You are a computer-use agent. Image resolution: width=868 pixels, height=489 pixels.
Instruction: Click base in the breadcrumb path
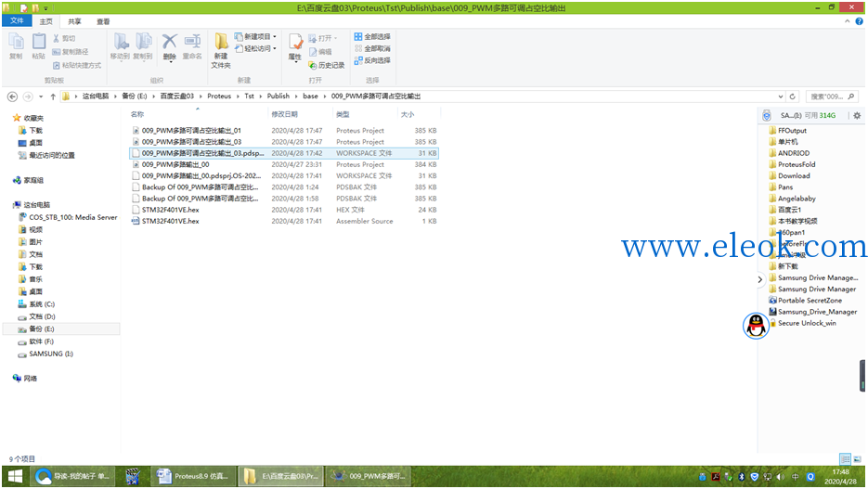pyautogui.click(x=311, y=97)
